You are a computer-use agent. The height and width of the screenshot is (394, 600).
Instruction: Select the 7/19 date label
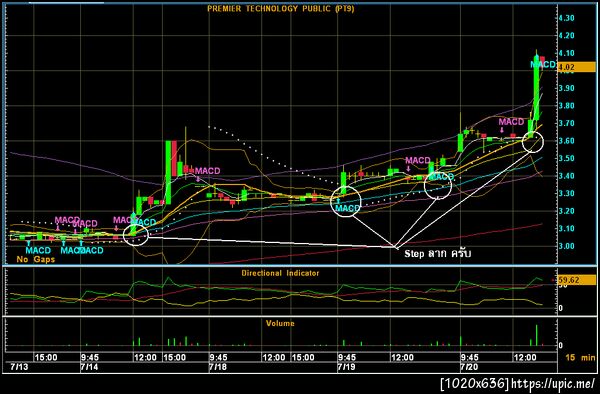tap(345, 367)
